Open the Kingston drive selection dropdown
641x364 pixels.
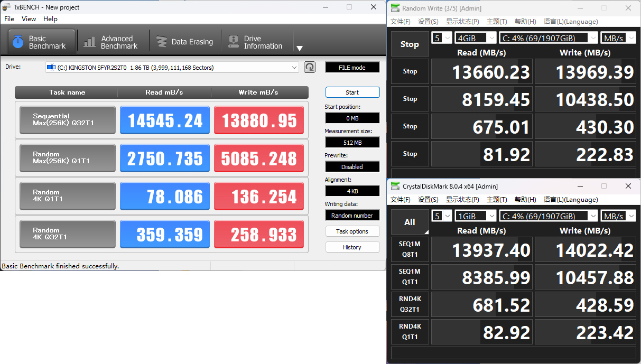click(172, 67)
